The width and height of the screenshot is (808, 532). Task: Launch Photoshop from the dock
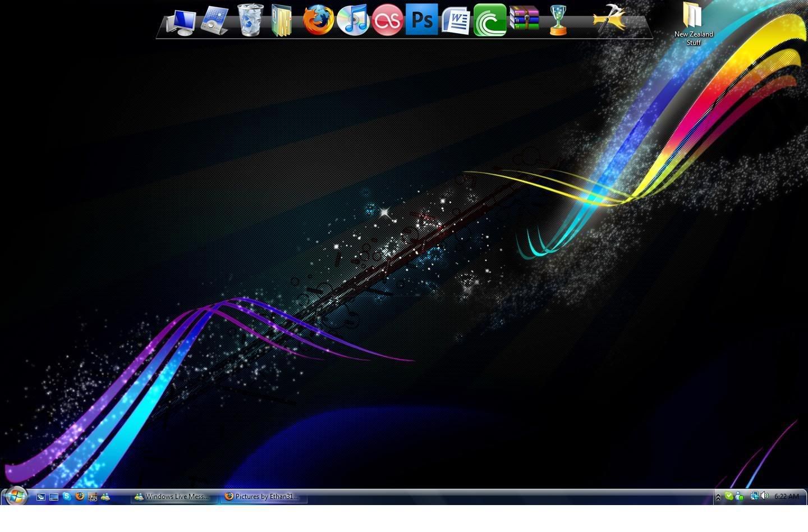[421, 19]
